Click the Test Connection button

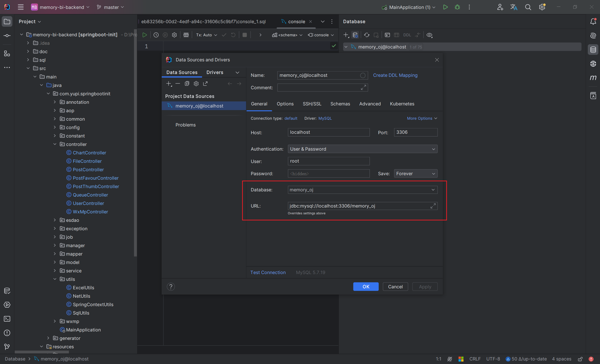coord(268,272)
